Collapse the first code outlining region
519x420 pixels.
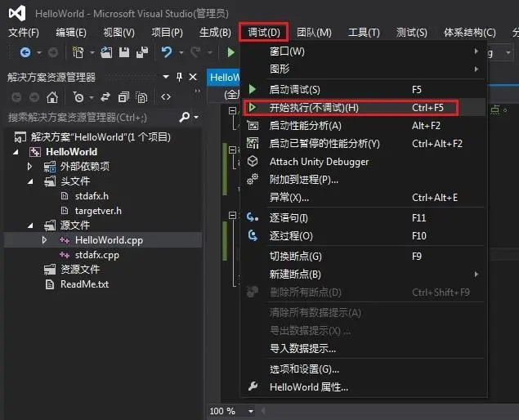click(232, 110)
